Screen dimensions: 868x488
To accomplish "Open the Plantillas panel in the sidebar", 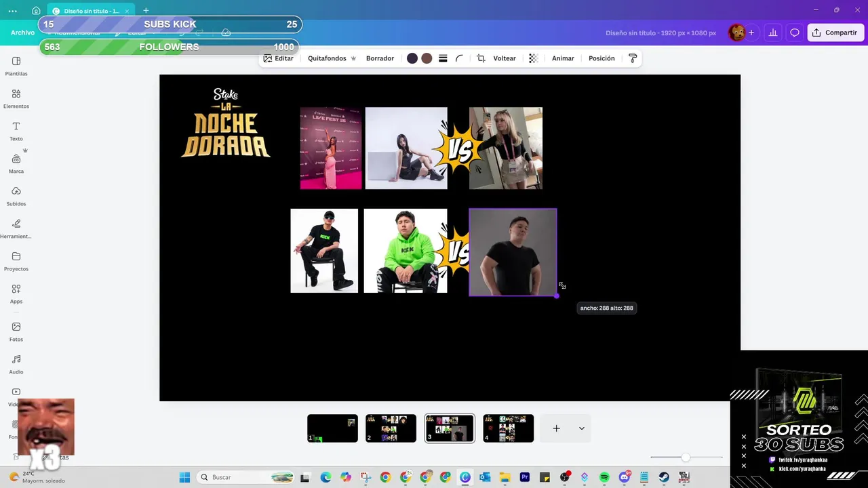I will (16, 66).
